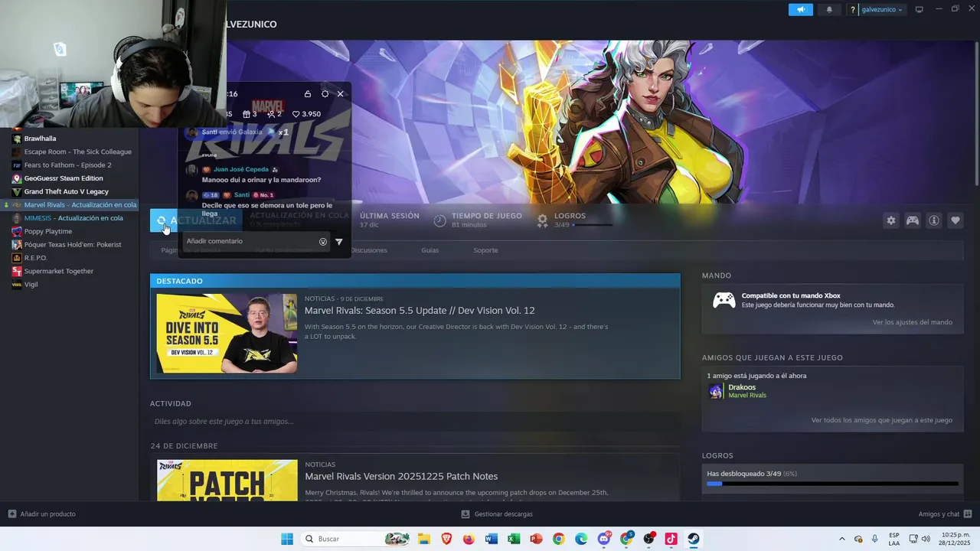Open the Discusiones tab
Image resolution: width=980 pixels, height=551 pixels.
(x=369, y=250)
